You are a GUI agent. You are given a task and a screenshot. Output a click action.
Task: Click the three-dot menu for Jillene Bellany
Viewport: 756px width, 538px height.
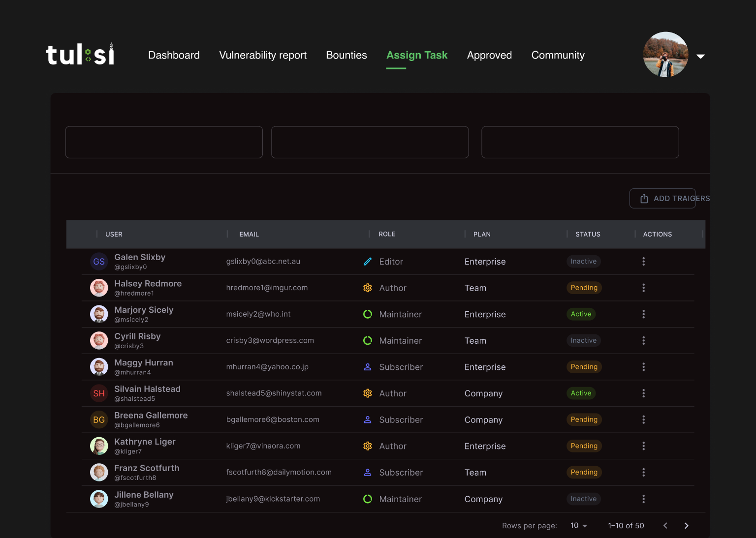[x=643, y=499]
